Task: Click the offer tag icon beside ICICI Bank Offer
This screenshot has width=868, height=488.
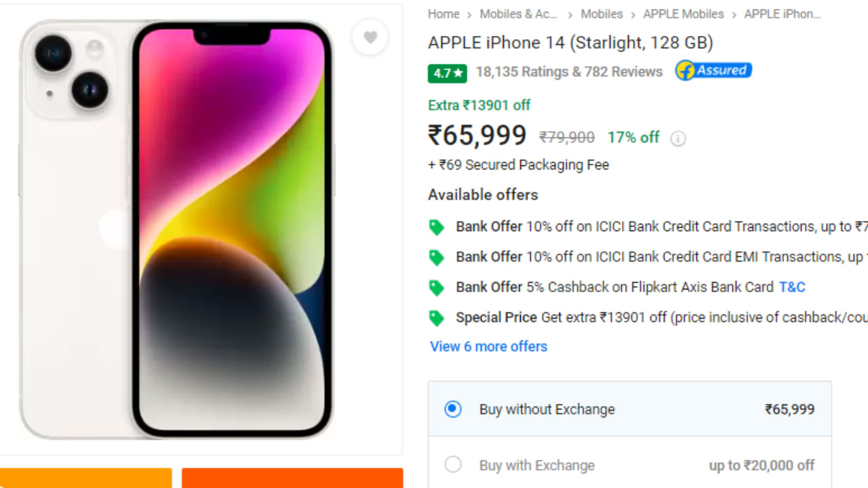Action: click(x=437, y=226)
